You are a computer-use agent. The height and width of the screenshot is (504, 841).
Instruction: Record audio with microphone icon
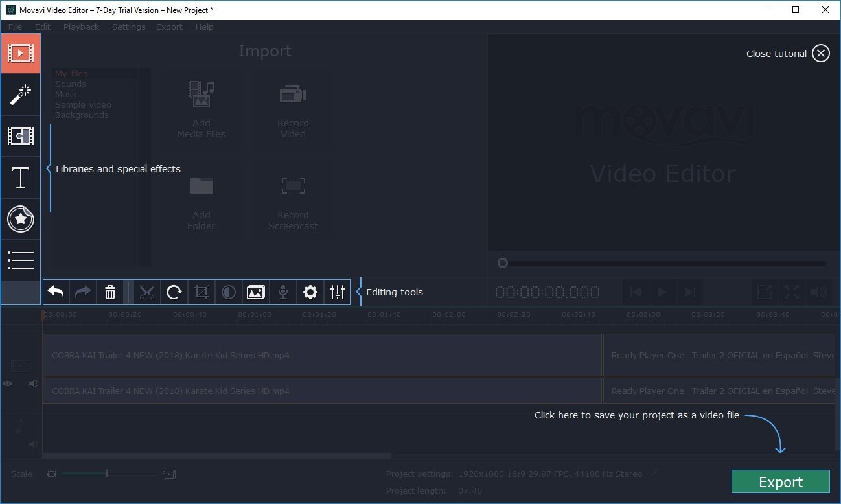(x=283, y=292)
